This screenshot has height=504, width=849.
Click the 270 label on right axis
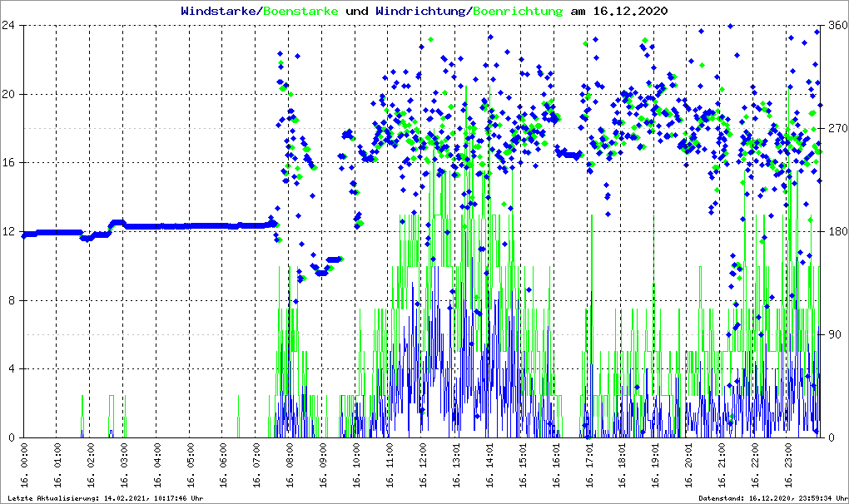837,129
